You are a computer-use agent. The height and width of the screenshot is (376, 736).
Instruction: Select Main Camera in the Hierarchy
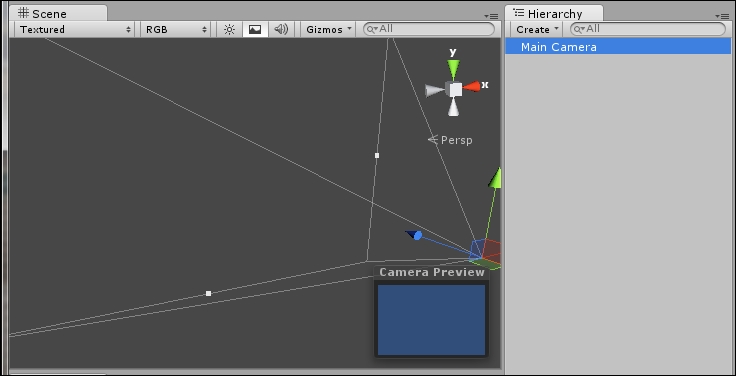(x=618, y=46)
